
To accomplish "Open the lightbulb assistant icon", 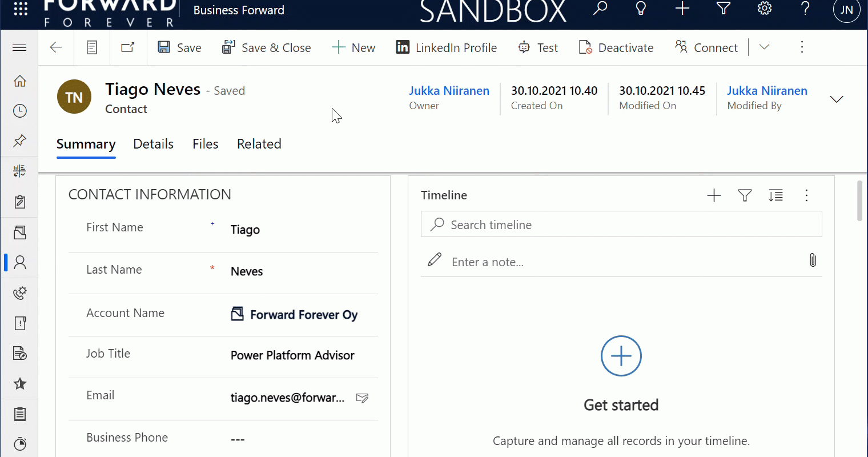I will 641,8.
